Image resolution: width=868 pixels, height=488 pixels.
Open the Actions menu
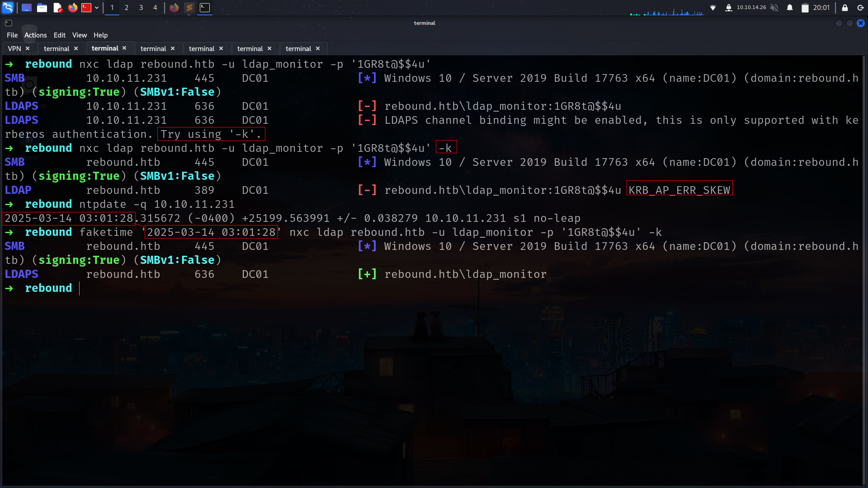35,35
